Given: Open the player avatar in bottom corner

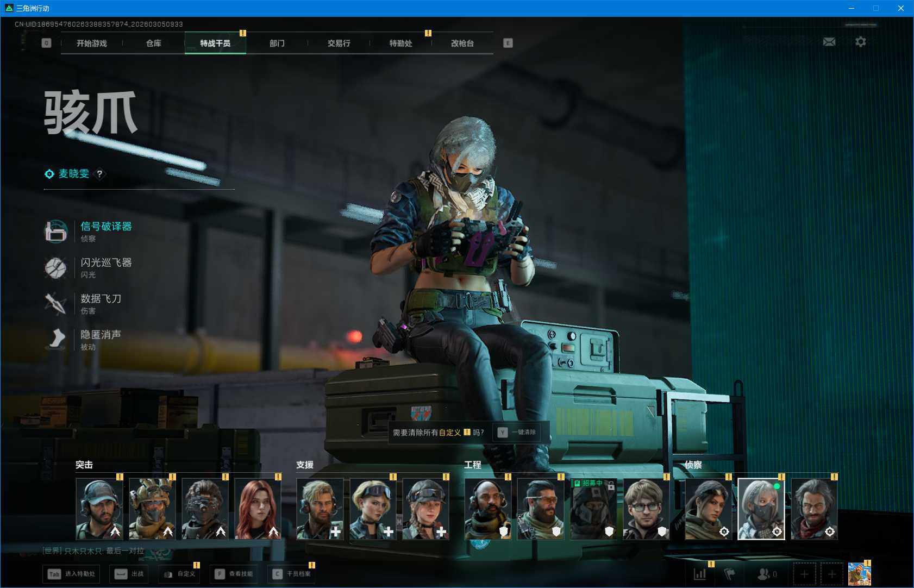Looking at the screenshot, I should 859,574.
